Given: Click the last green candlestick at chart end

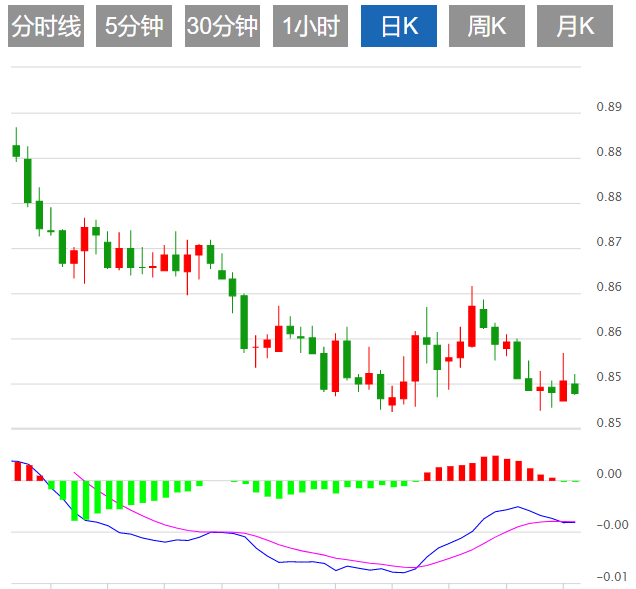Looking at the screenshot, I should point(575,388).
